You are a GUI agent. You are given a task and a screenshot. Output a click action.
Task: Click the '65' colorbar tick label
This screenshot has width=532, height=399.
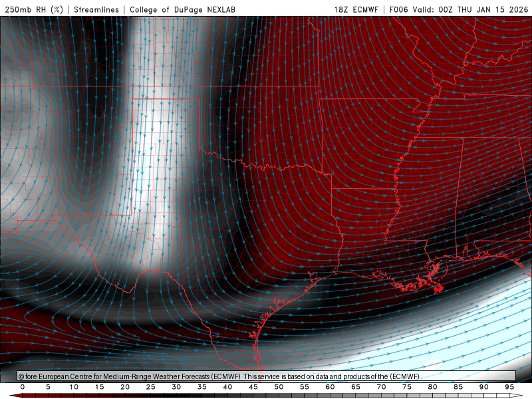point(356,387)
